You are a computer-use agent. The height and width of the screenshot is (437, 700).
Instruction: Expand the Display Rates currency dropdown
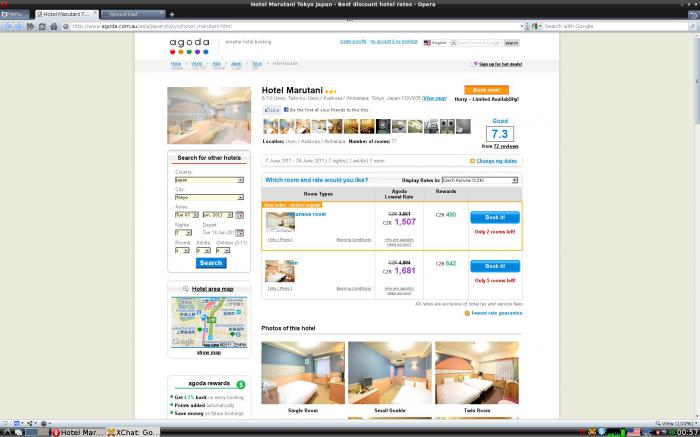[x=480, y=180]
